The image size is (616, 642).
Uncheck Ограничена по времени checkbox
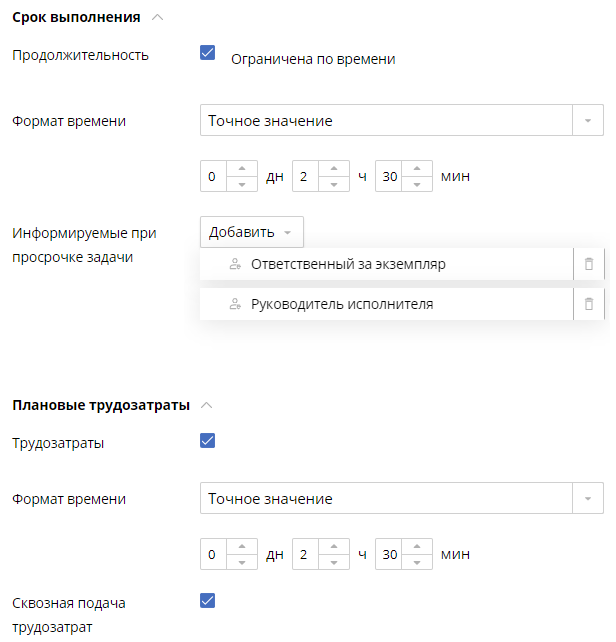[208, 53]
